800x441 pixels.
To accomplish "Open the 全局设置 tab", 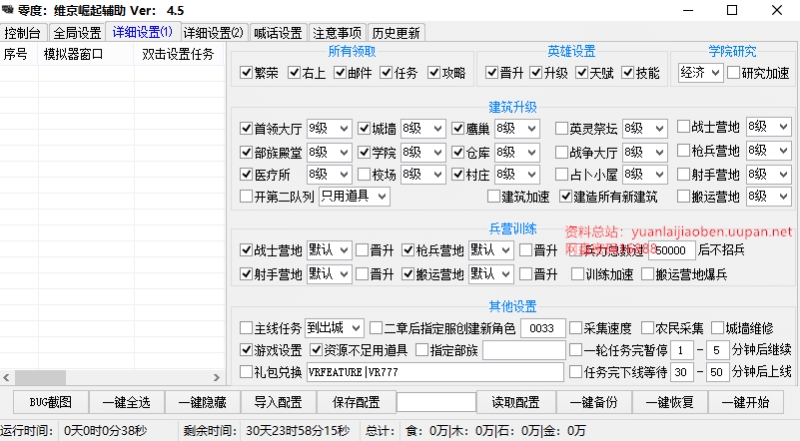I will pyautogui.click(x=77, y=33).
